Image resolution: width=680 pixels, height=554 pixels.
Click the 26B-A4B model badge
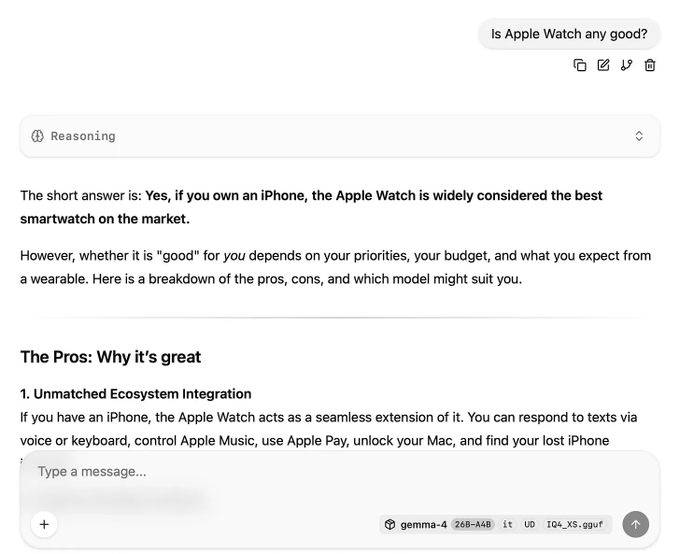click(x=472, y=524)
